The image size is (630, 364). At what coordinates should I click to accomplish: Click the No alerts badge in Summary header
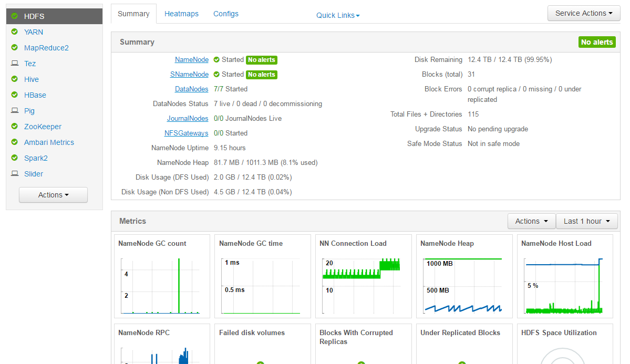[597, 42]
